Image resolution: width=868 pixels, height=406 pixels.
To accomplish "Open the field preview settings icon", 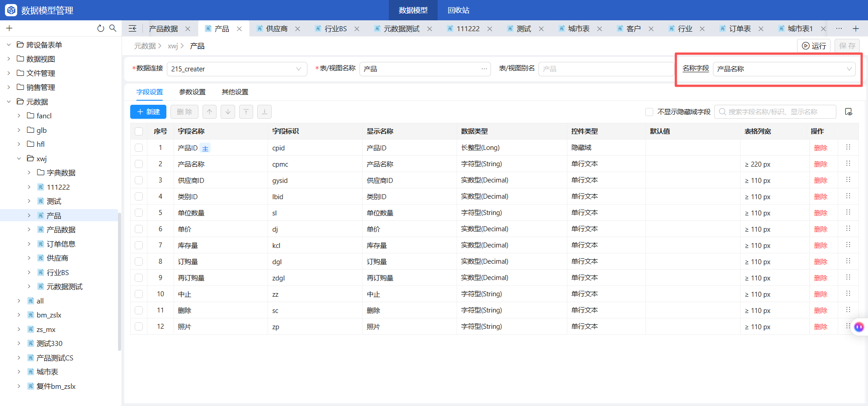I will coord(849,112).
